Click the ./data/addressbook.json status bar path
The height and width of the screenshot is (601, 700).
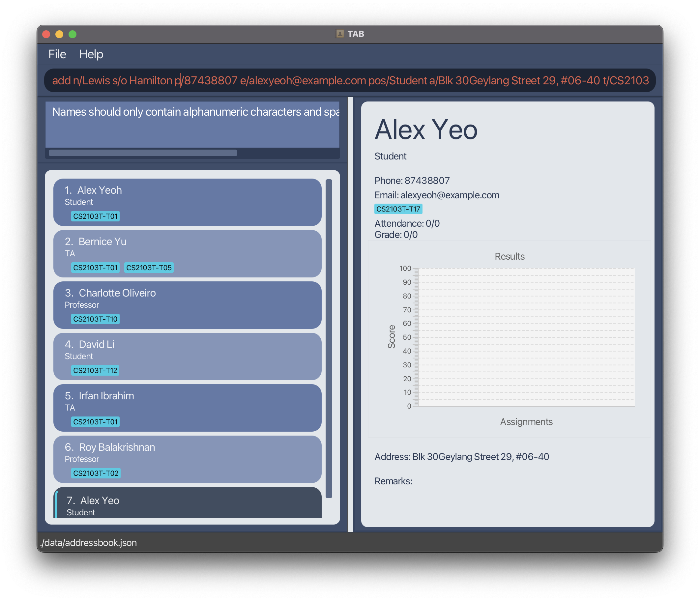[88, 543]
